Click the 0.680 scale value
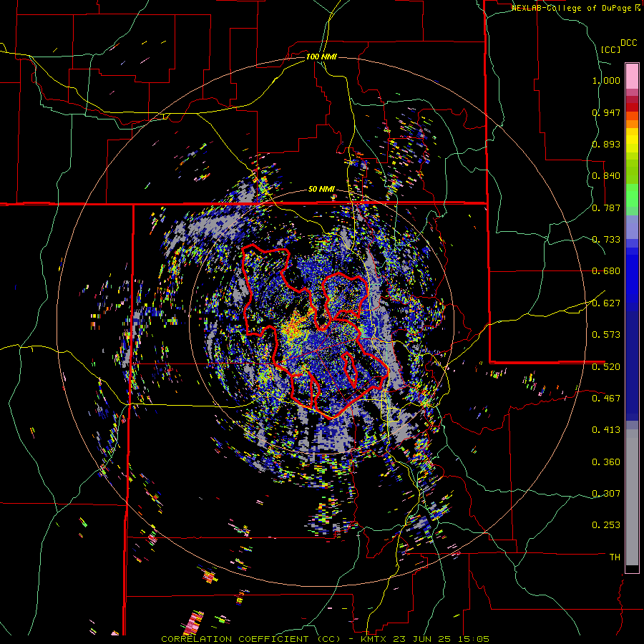The width and height of the screenshot is (644, 644). 606,271
